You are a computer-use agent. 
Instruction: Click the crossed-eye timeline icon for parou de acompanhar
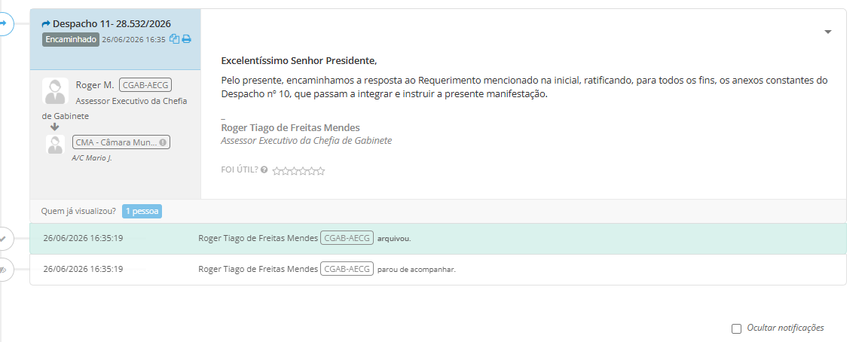click(4, 270)
